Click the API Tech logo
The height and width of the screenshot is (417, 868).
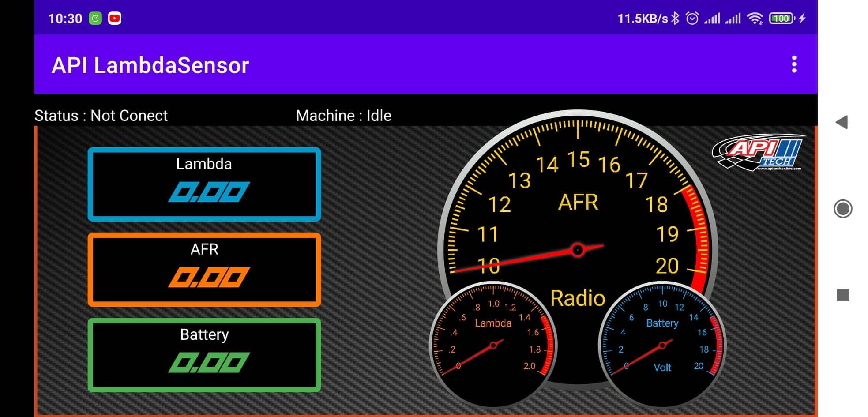[x=759, y=152]
